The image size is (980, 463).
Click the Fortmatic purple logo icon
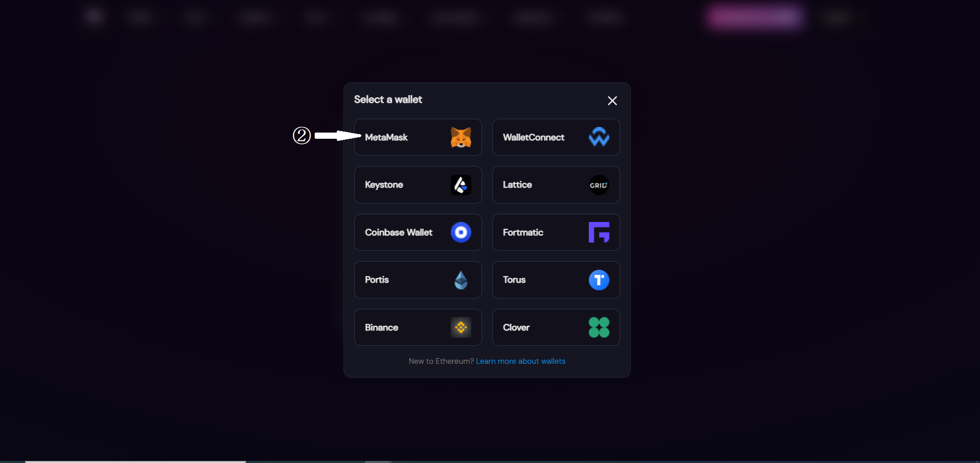tap(599, 232)
